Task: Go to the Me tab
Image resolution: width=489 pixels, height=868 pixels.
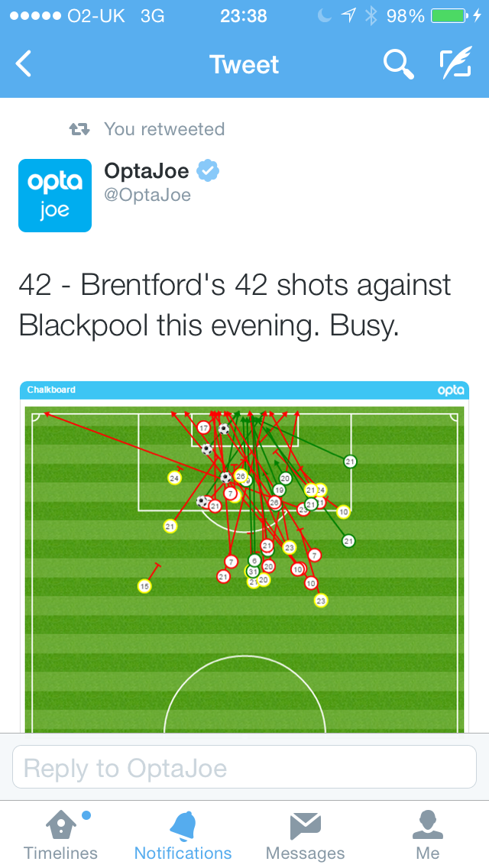Action: pos(428,835)
